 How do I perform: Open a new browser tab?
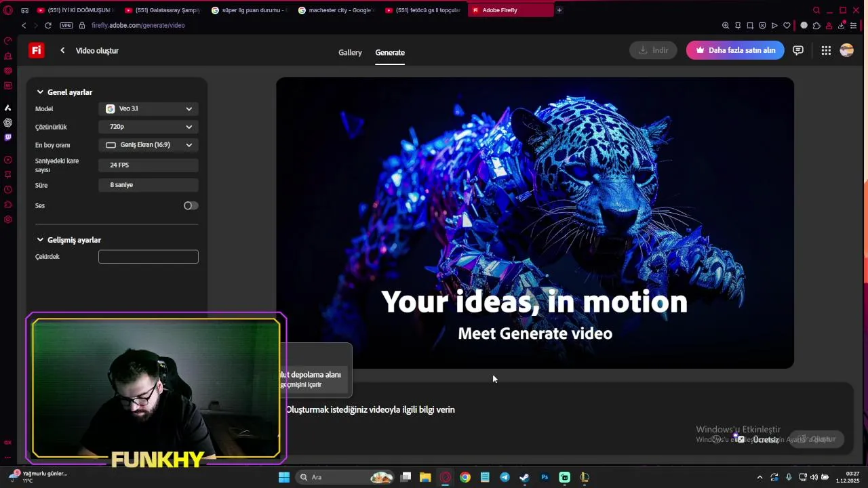pos(559,10)
